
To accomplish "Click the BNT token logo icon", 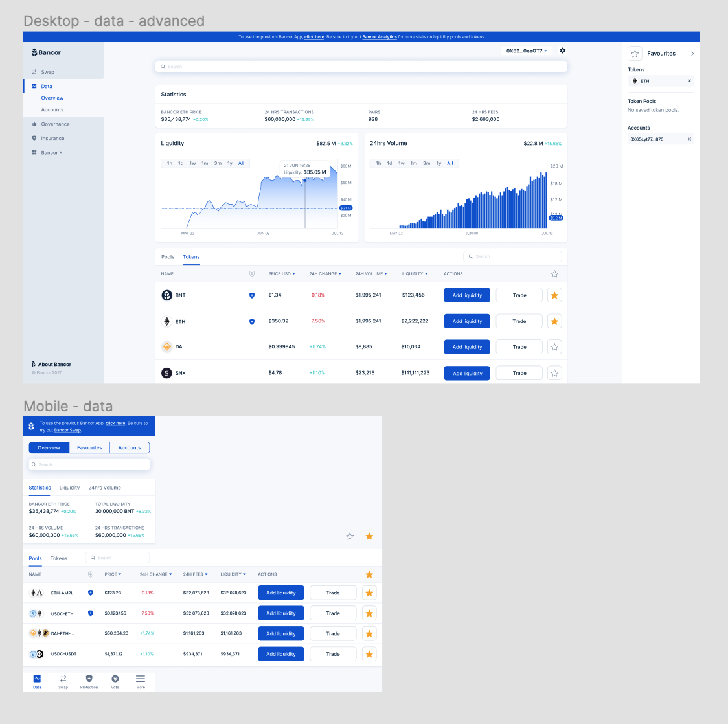I will (166, 295).
